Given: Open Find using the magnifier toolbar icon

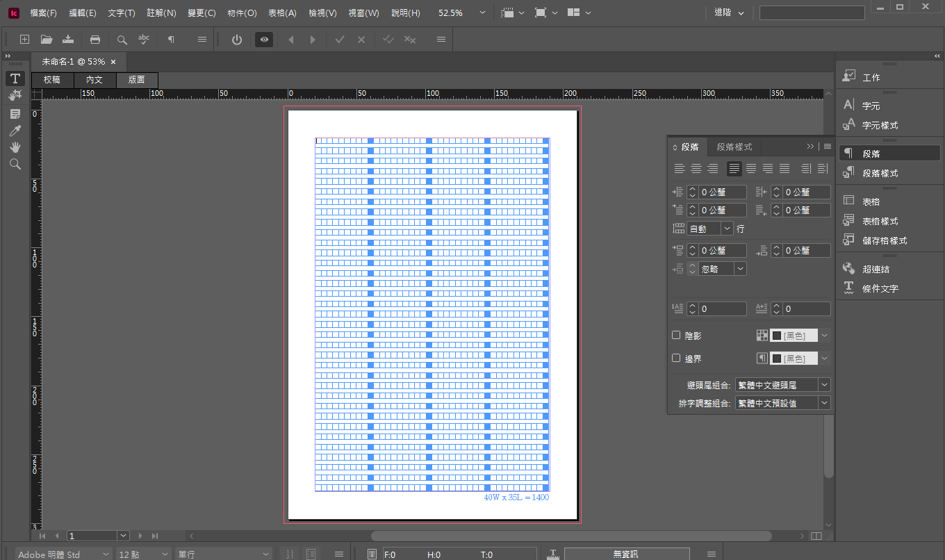Looking at the screenshot, I should pos(122,40).
